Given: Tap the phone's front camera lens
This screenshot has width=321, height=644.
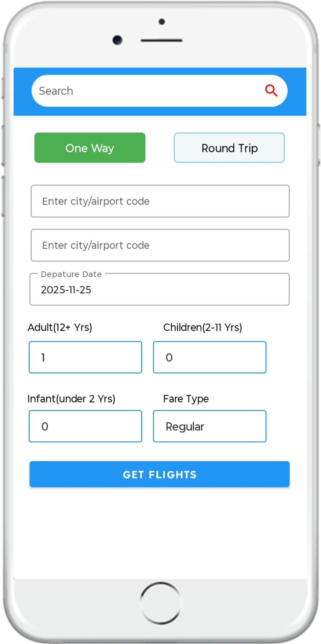Looking at the screenshot, I should pos(117,40).
